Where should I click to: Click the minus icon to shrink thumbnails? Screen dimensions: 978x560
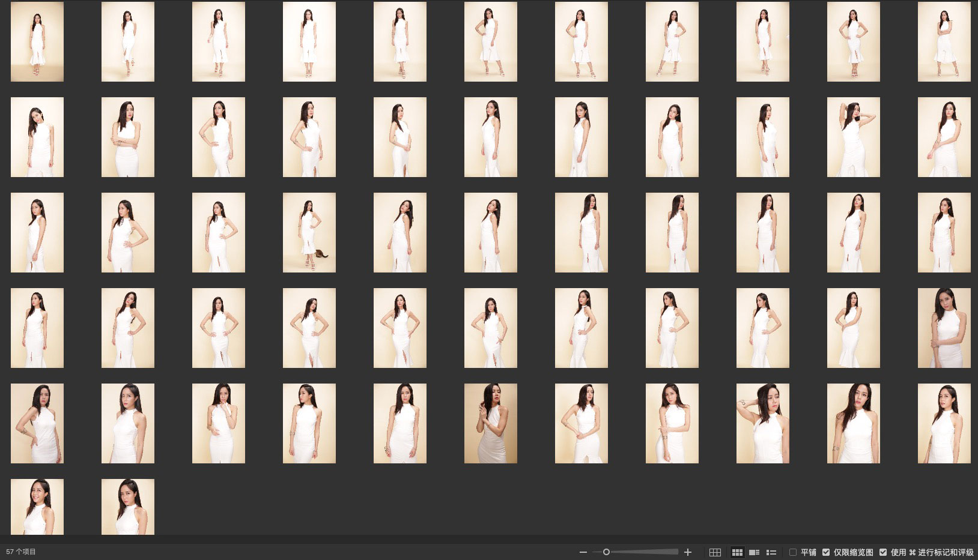[583, 552]
